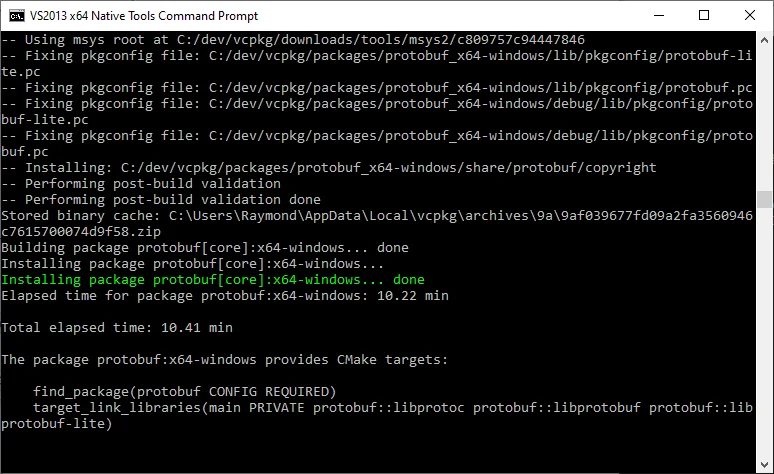Click the window title text in title bar
This screenshot has height=474, width=774.
coord(144,16)
